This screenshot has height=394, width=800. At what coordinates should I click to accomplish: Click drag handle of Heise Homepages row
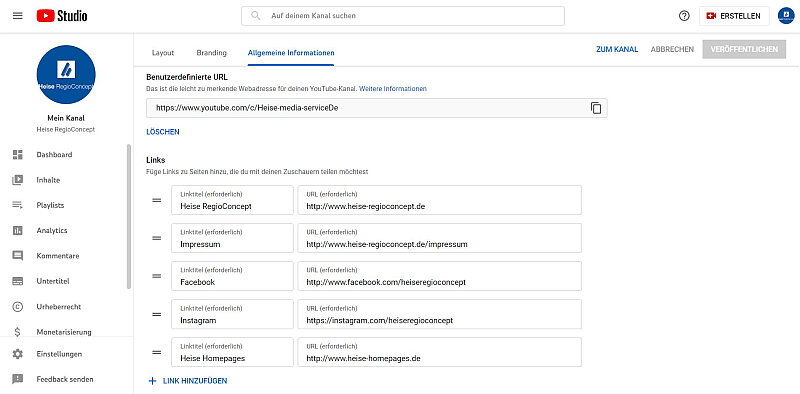(x=157, y=352)
